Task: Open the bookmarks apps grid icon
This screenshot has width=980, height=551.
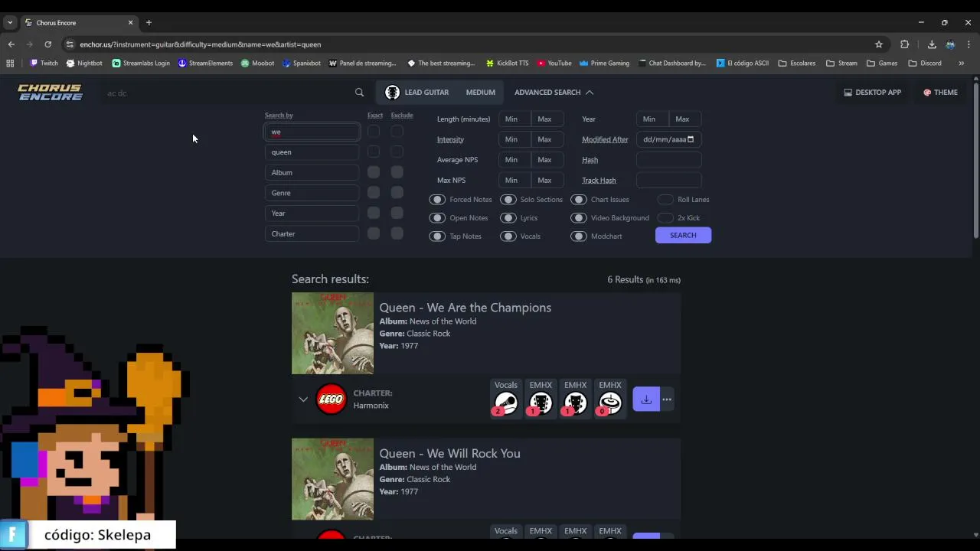Action: (10, 64)
